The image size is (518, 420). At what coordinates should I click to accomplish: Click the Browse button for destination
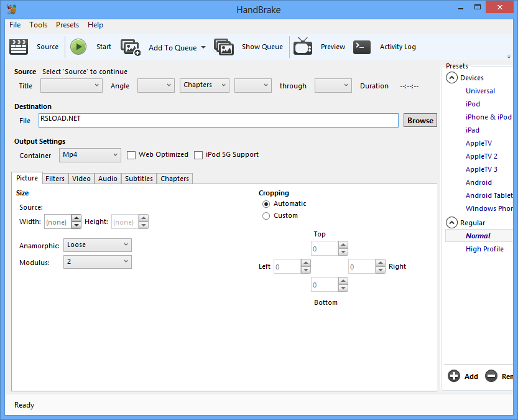coord(420,120)
